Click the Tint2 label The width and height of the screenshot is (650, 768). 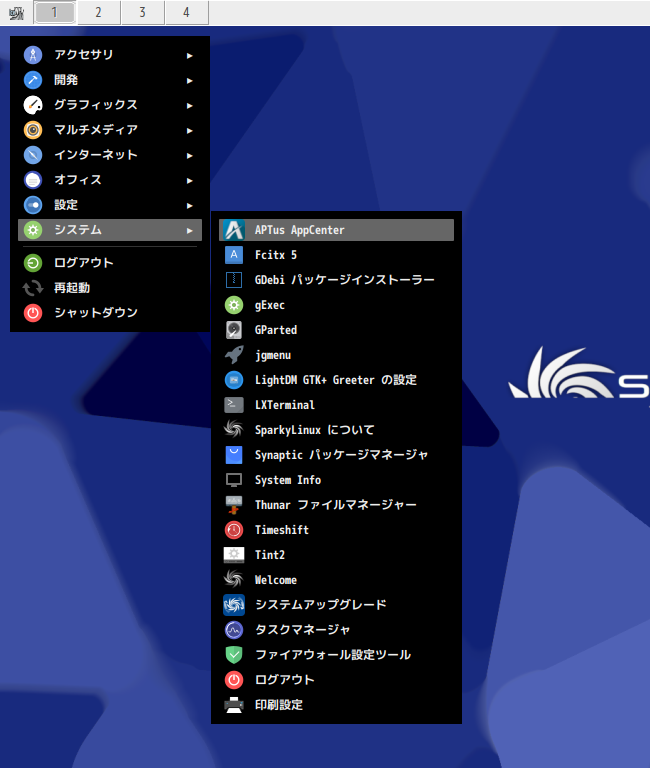[x=270, y=555]
